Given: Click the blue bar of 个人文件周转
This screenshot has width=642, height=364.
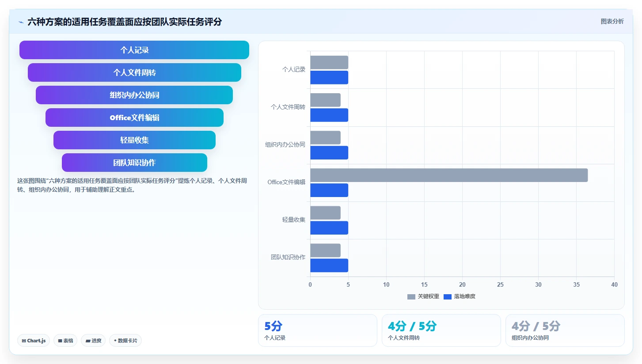Looking at the screenshot, I should tap(329, 115).
